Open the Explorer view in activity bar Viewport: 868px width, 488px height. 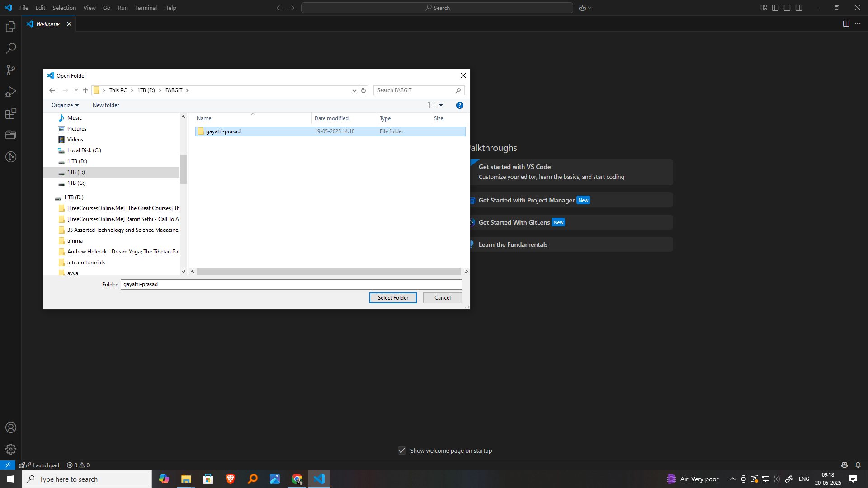(x=11, y=27)
